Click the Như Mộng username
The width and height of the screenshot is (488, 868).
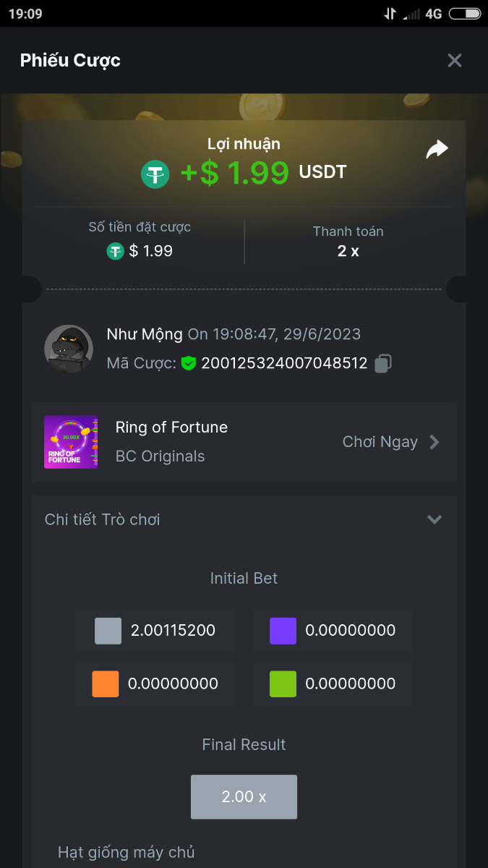[x=145, y=334]
